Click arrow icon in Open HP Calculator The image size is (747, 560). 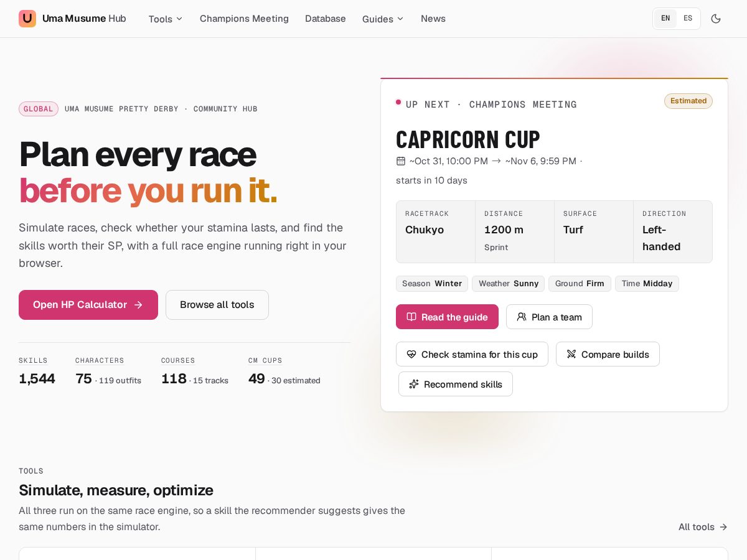click(138, 305)
